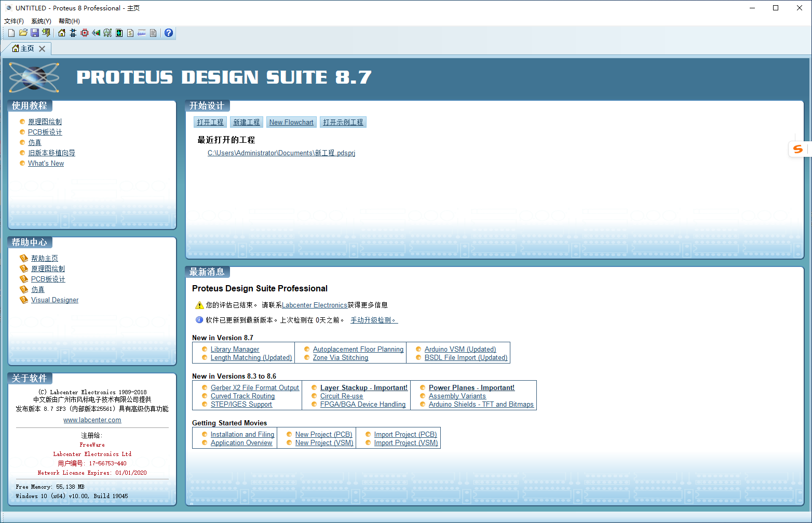Image resolution: width=812 pixels, height=523 pixels.
Task: Visit www.labcenter.com link
Action: (92, 420)
